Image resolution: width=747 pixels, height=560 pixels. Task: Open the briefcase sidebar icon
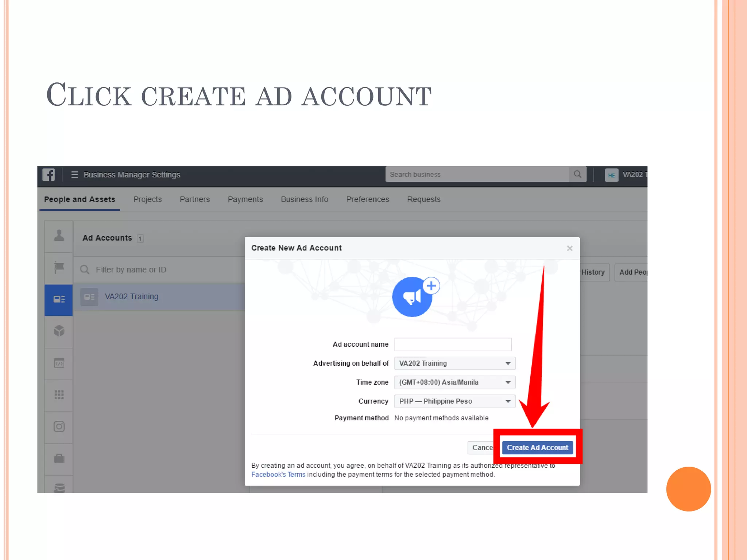point(59,458)
